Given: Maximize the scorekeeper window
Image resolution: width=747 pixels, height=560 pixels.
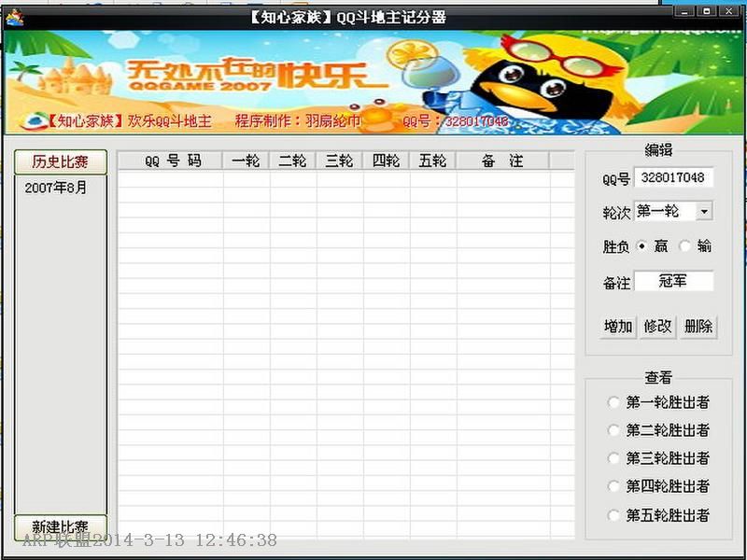Looking at the screenshot, I should (x=707, y=11).
